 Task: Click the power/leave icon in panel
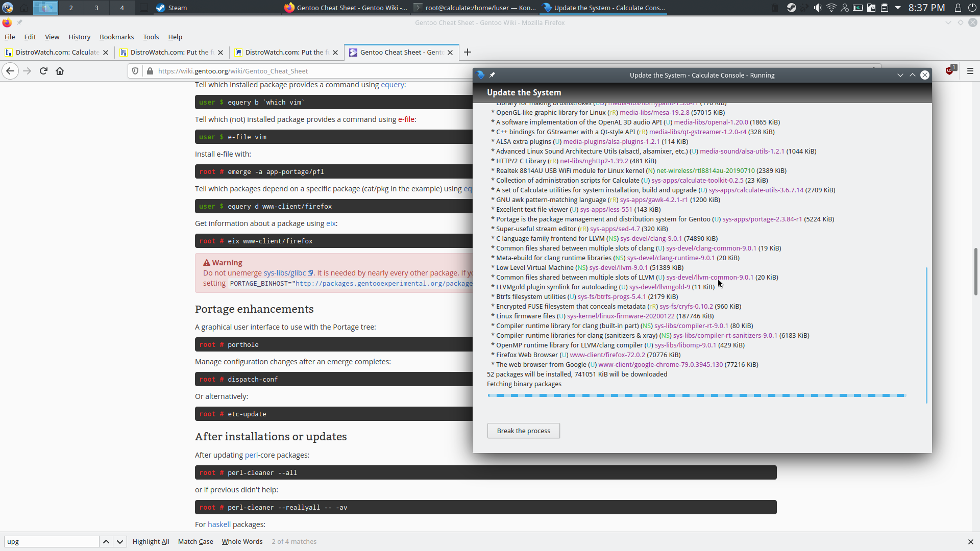pos(972,8)
